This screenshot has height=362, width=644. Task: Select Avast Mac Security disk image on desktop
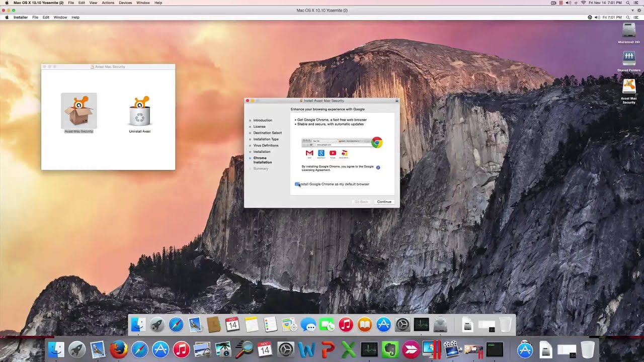point(629,86)
